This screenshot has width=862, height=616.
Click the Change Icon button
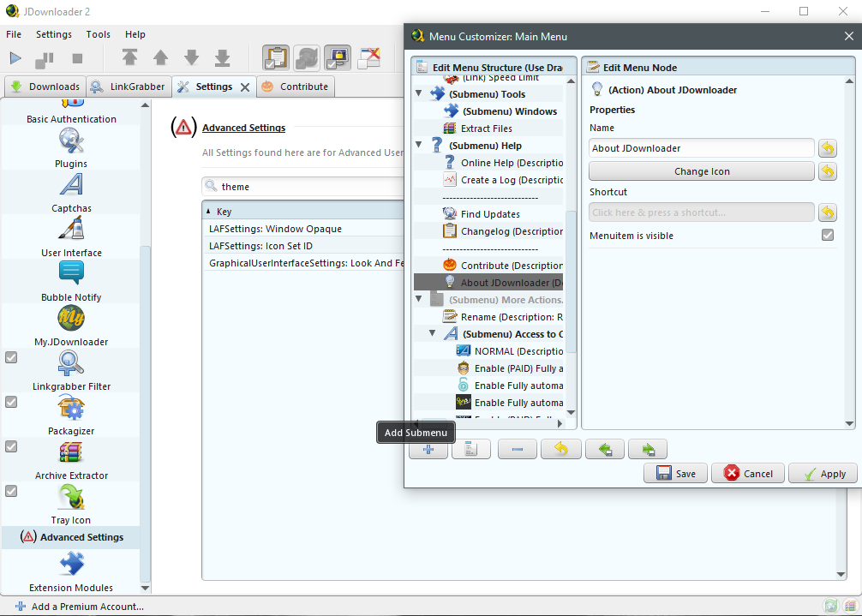702,171
